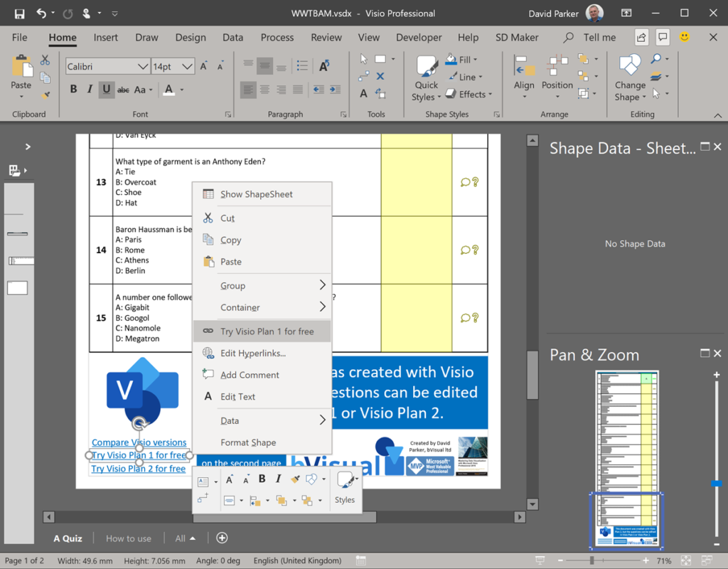Click Change Shape in the Editing group
This screenshot has width=728, height=569.
630,71
